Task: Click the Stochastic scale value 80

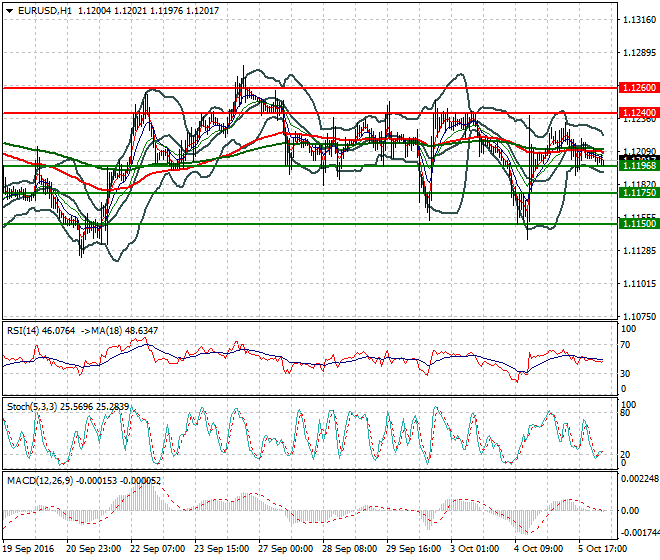Action: (625, 413)
